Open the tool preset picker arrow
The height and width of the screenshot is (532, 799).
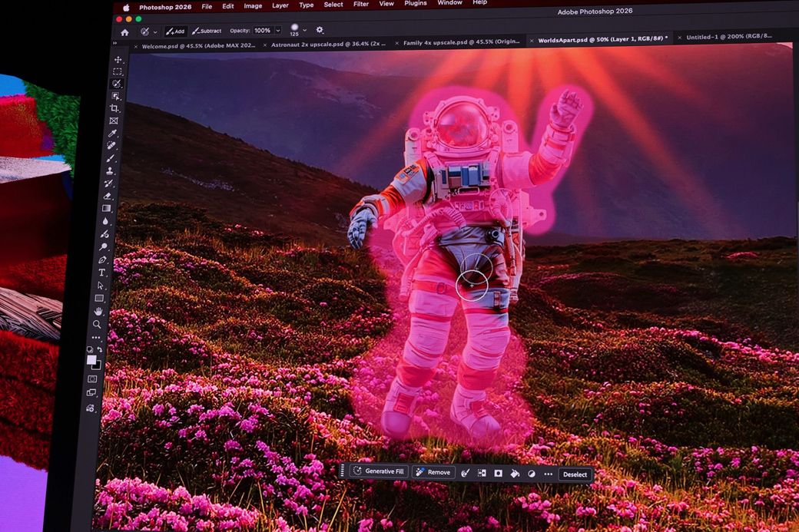pos(155,31)
